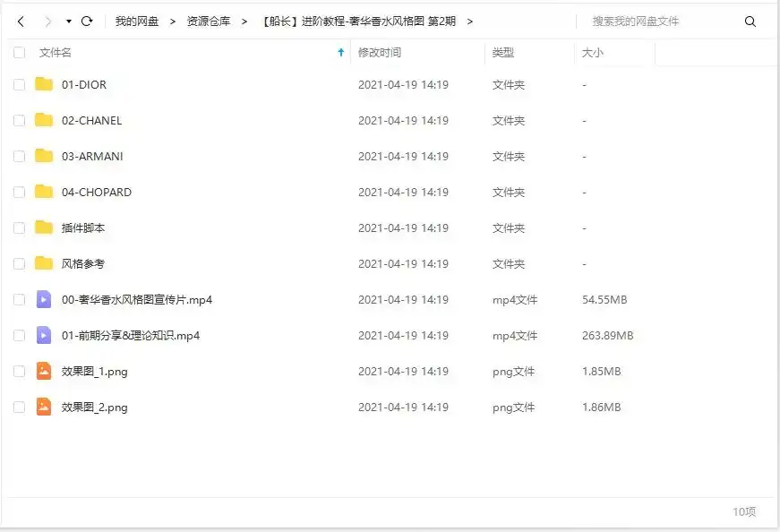Click the search magnifier icon
Image resolution: width=780 pixels, height=532 pixels.
(x=750, y=20)
